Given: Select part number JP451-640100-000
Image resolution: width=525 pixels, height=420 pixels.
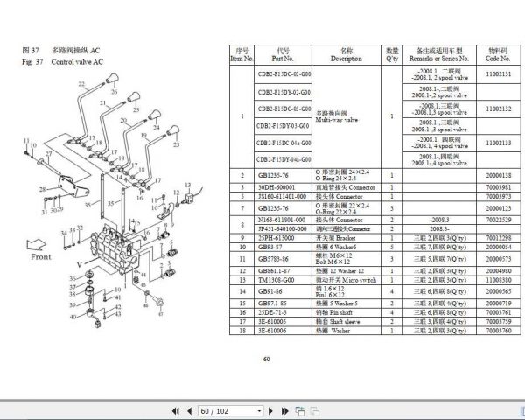Looking at the screenshot, I should 282,228.
